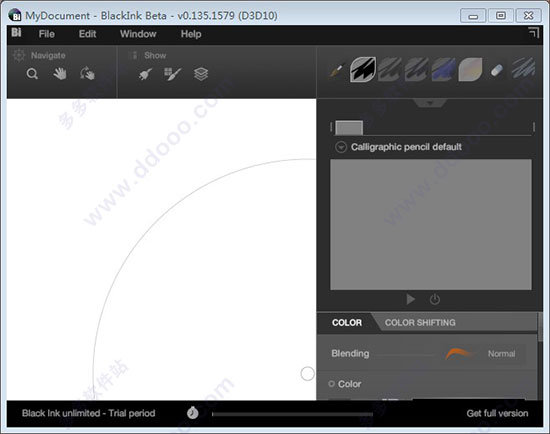Open the Help menu
Image resolution: width=550 pixels, height=434 pixels.
[191, 34]
